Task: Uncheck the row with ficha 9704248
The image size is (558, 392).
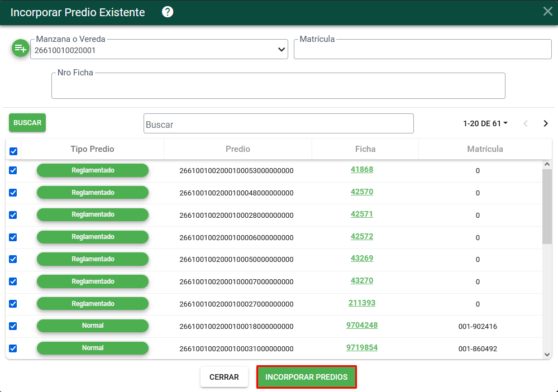Action: click(13, 326)
